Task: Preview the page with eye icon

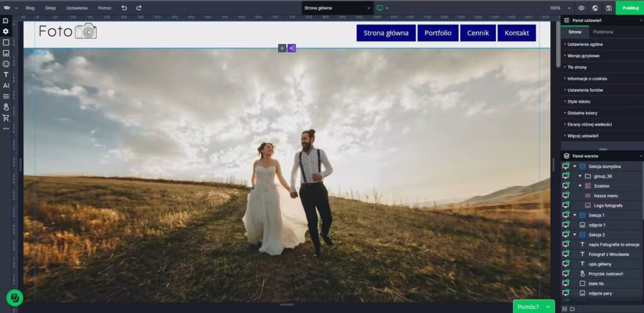Action: (x=581, y=8)
